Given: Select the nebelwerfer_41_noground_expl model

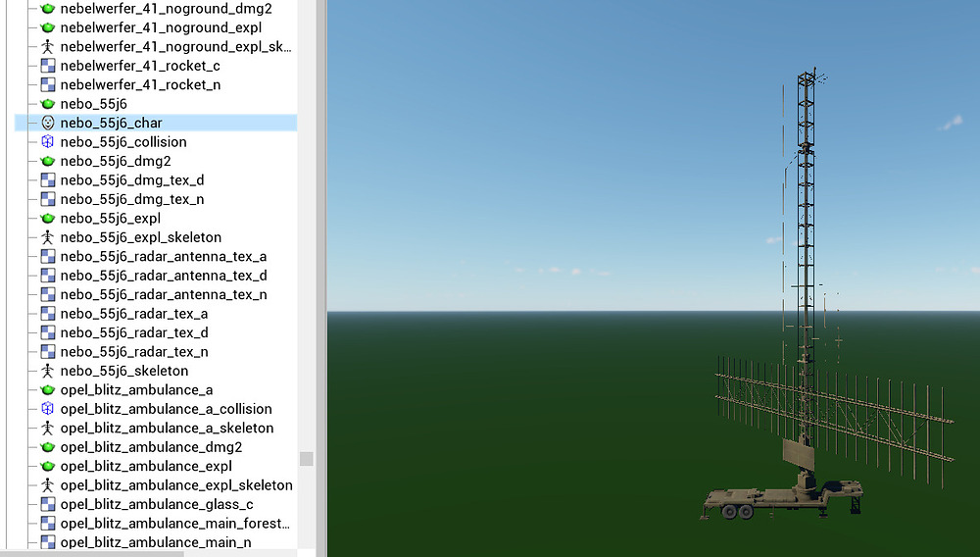Looking at the screenshot, I should (147, 27).
